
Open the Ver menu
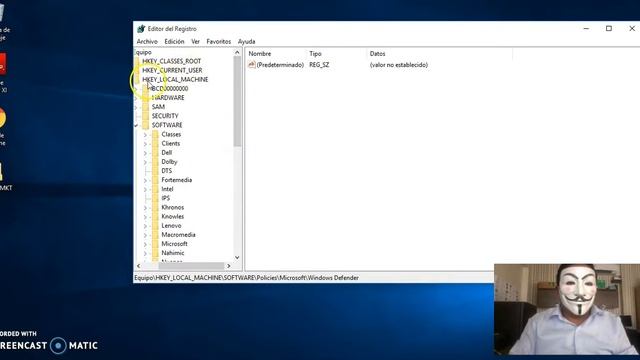(196, 42)
